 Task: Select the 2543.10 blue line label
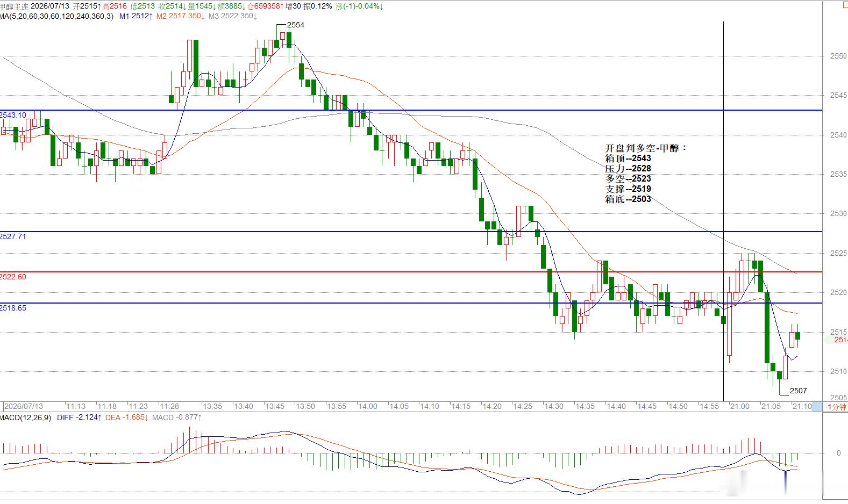coord(13,115)
